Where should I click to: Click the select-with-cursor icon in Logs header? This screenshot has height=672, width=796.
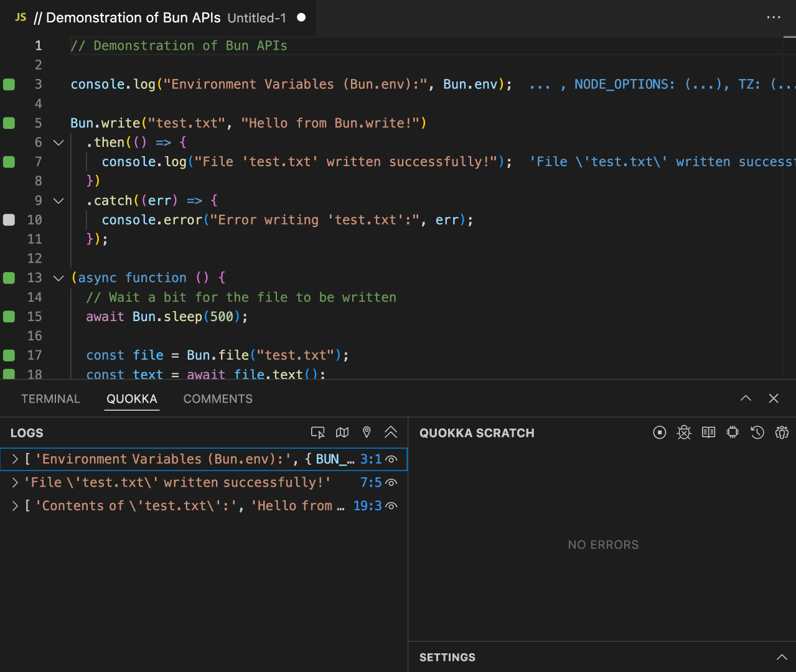[x=318, y=432]
